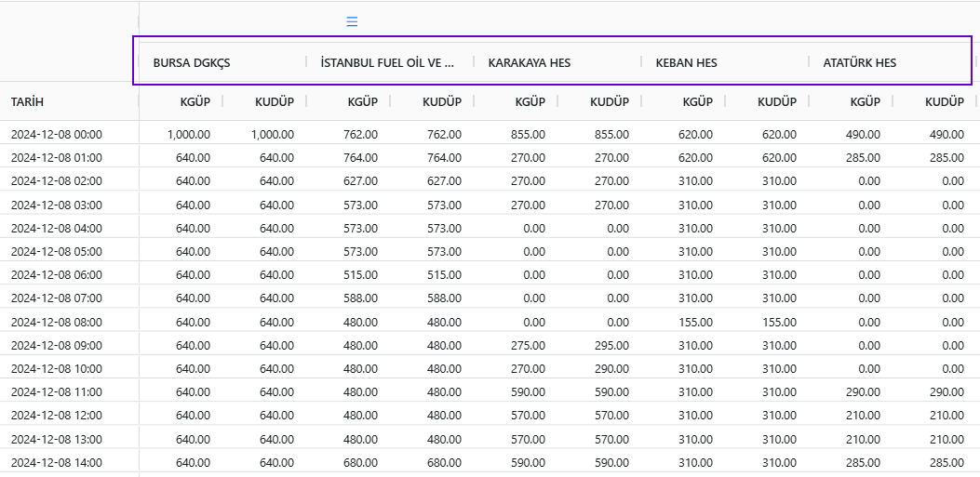Select the KARAKAYA HES column group header
This screenshot has width=980, height=477.
coord(530,63)
